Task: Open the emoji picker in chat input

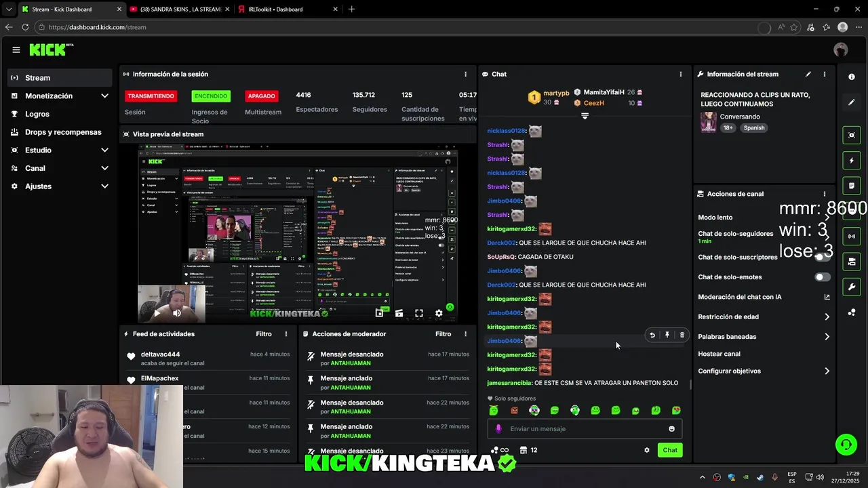Action: (x=672, y=428)
